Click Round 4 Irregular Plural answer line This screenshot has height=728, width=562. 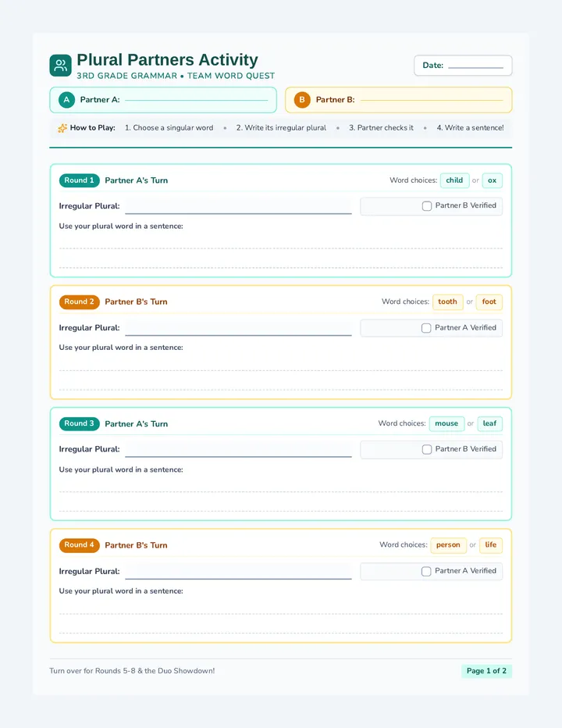click(x=239, y=572)
